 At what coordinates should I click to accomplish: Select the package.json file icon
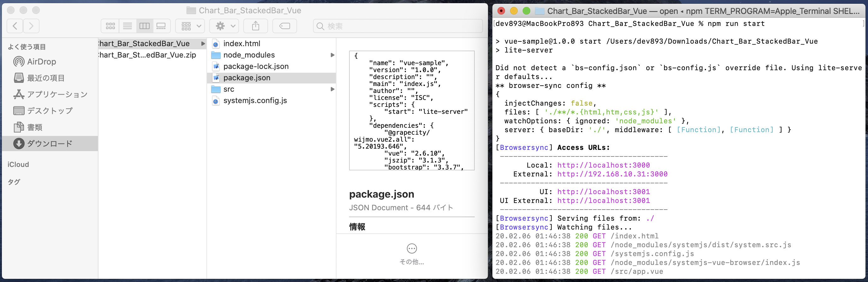216,78
